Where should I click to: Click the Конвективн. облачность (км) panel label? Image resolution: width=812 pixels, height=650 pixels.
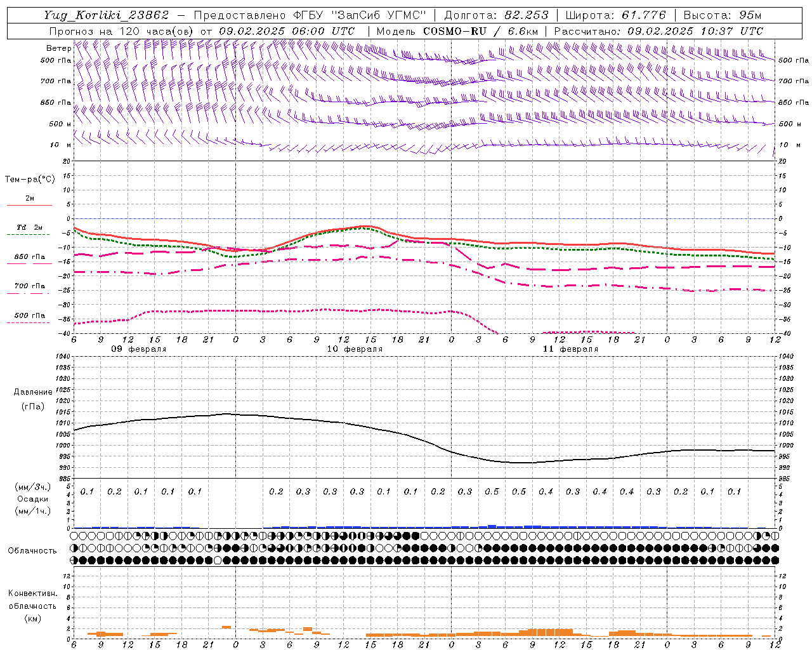point(32,606)
